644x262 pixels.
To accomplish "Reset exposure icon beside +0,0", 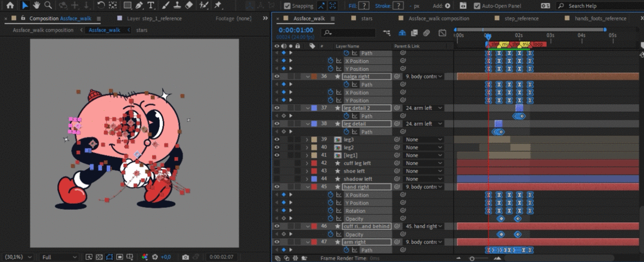I will [x=155, y=257].
